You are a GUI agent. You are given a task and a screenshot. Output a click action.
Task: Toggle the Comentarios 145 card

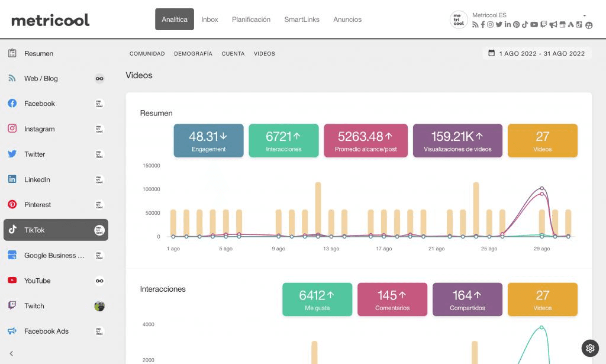[x=392, y=299]
